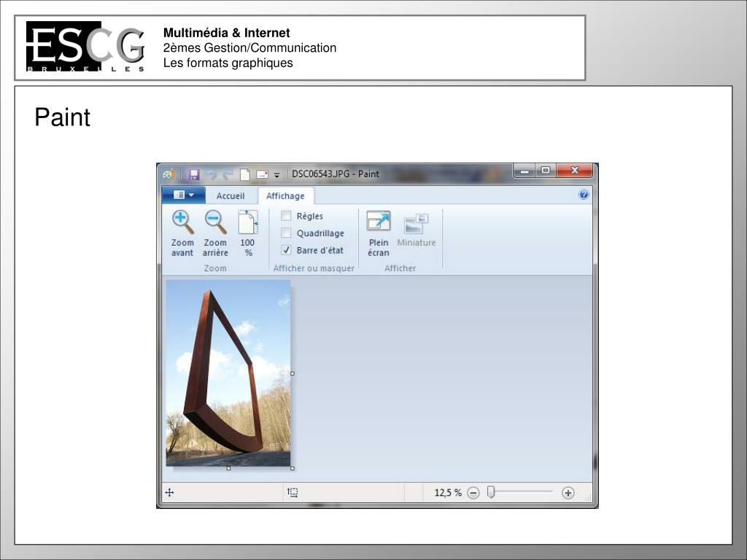This screenshot has height=560, width=747.
Task: Switch to Plein écran view
Action: pyautogui.click(x=379, y=234)
